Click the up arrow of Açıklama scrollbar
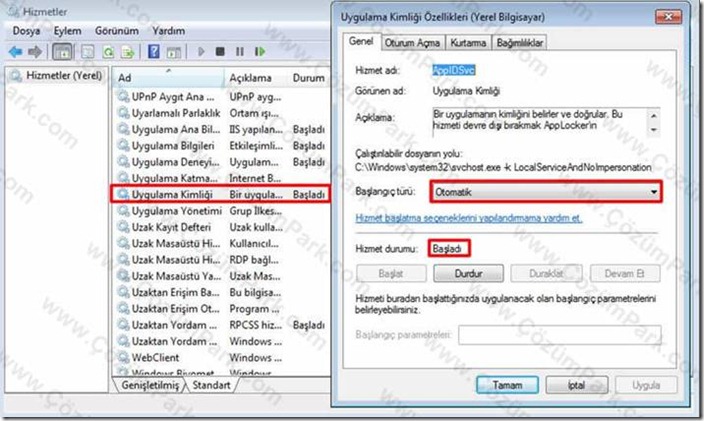Viewport: 704px width, 421px height. 654,115
